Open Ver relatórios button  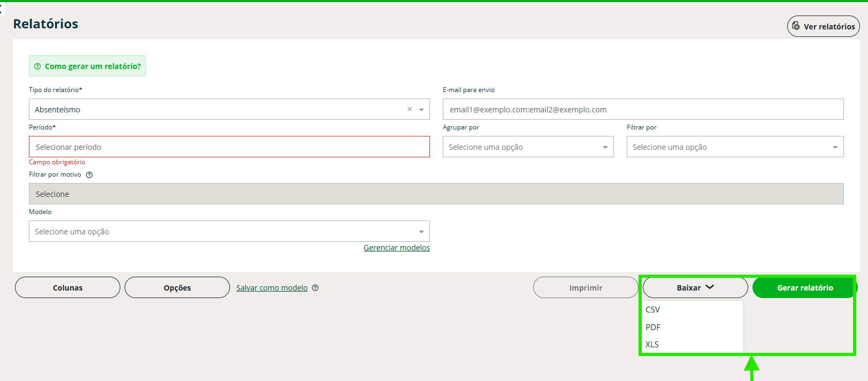tap(824, 26)
